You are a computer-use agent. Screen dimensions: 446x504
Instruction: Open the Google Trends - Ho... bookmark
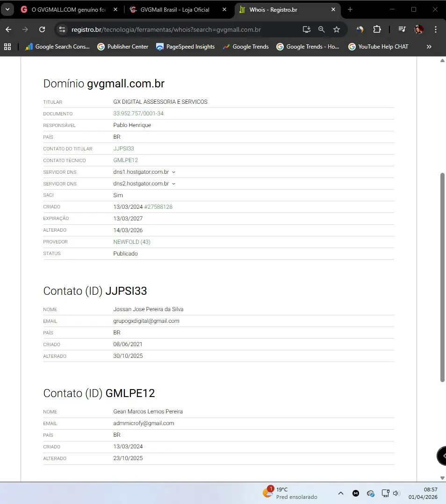(x=308, y=47)
